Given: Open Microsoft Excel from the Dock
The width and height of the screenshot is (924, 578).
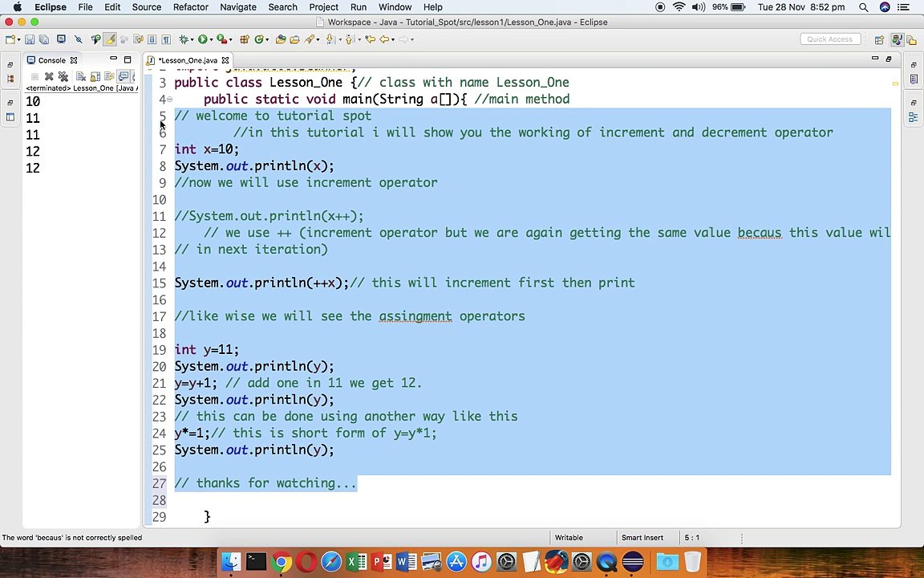Looking at the screenshot, I should (356, 562).
